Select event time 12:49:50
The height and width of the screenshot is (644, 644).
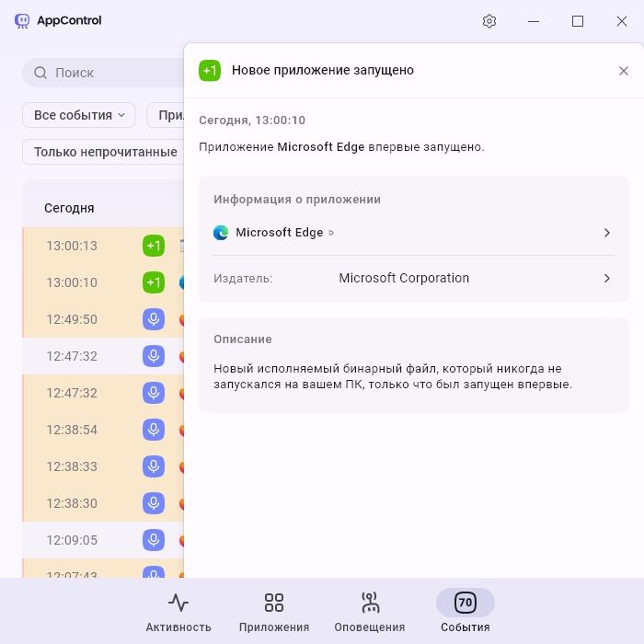(x=72, y=319)
